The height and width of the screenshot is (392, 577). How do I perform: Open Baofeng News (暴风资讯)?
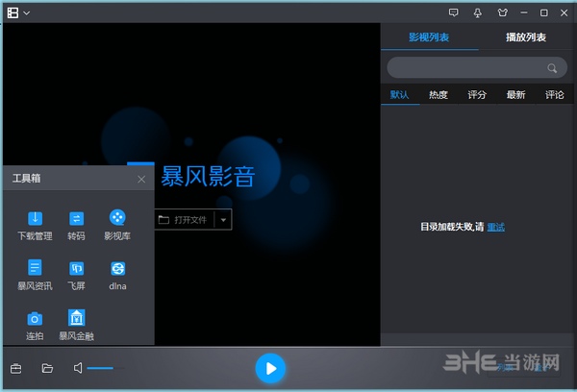35,275
